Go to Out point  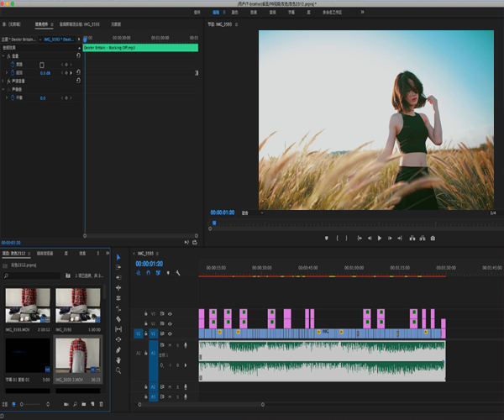pyautogui.click(x=400, y=238)
